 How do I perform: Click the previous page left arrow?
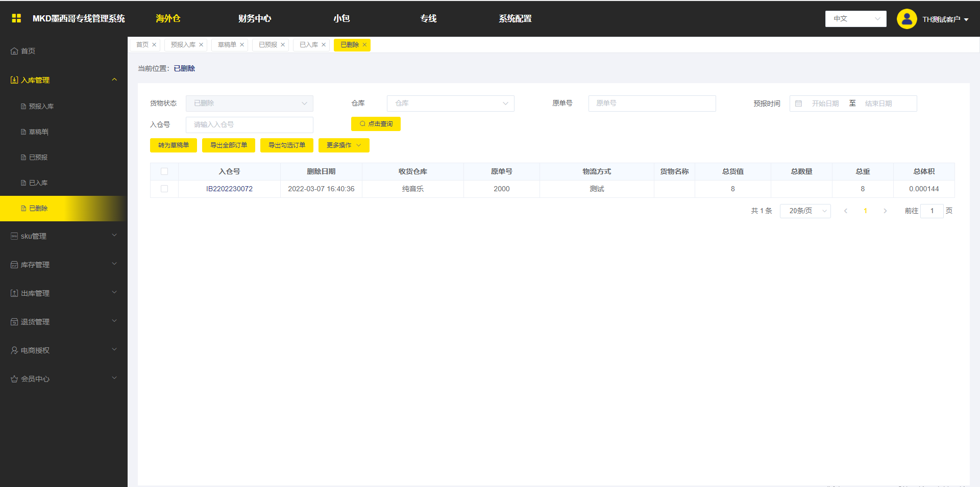(846, 211)
